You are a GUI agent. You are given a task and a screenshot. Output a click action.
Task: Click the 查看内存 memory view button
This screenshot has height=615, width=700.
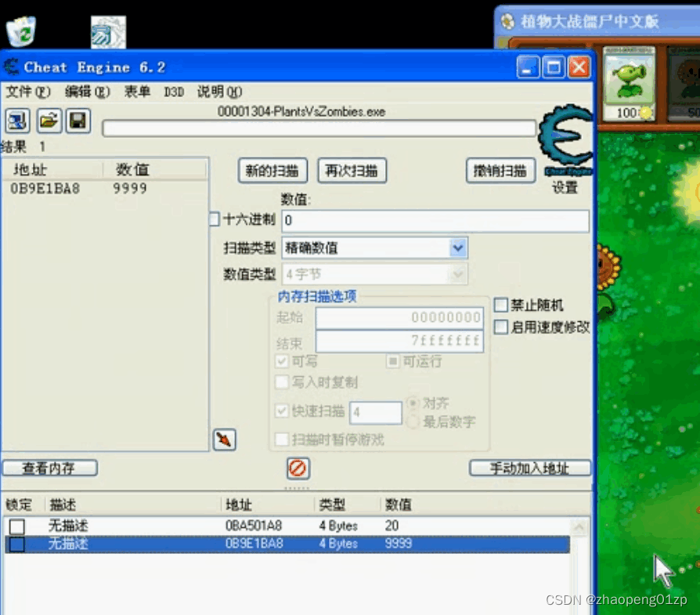click(x=49, y=468)
